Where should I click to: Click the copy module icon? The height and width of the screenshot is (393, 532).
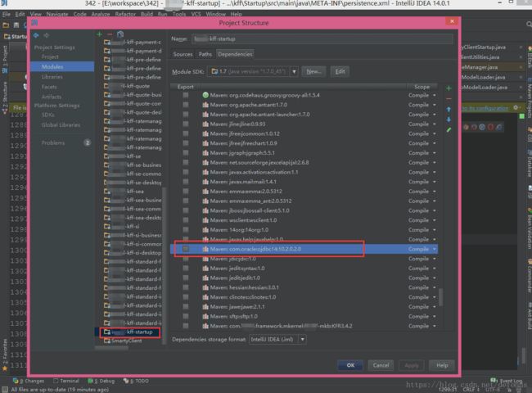[x=120, y=34]
